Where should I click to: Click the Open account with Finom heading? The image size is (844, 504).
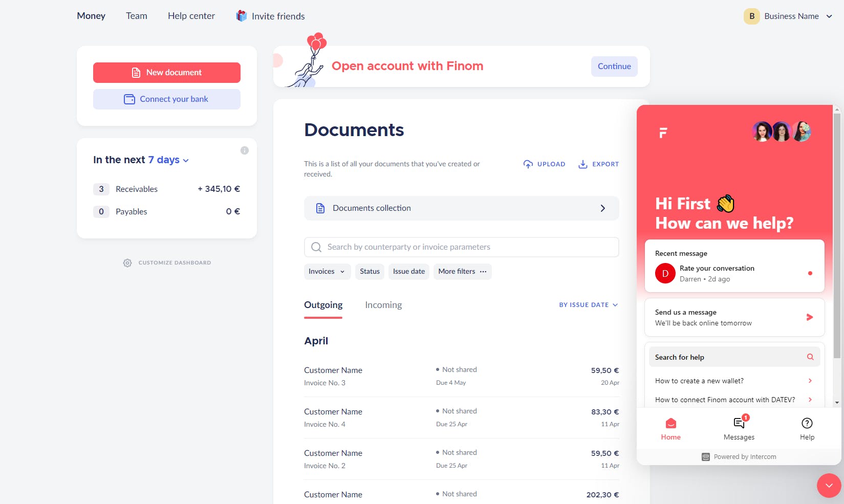coord(407,66)
